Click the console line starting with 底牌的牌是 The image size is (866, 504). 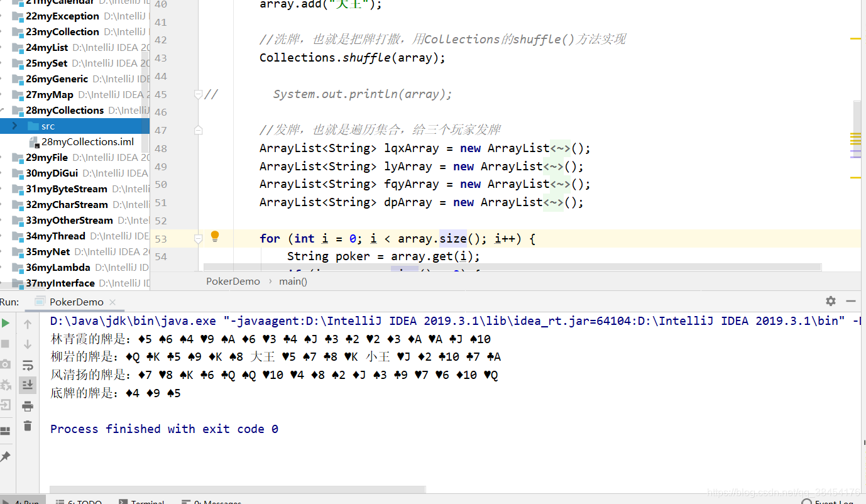[x=116, y=393]
